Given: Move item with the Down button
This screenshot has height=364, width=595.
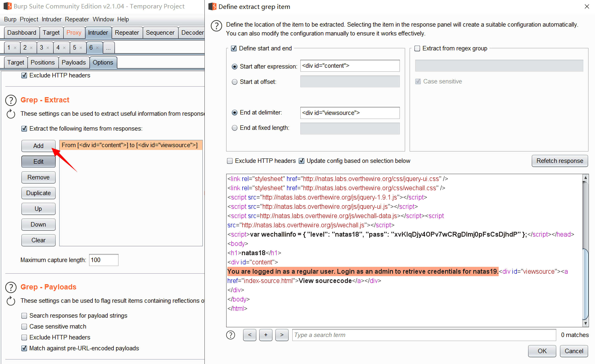Looking at the screenshot, I should (x=38, y=224).
